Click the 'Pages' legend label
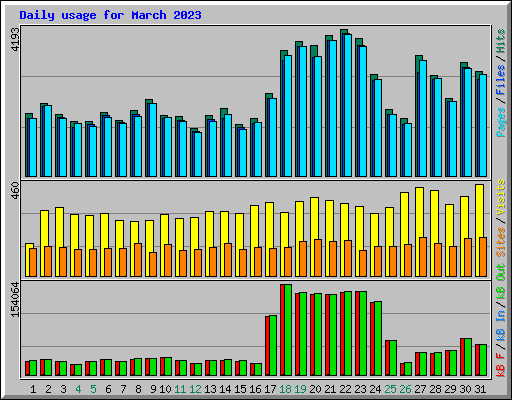Image resolution: width=512 pixels, height=400 pixels. click(x=501, y=122)
